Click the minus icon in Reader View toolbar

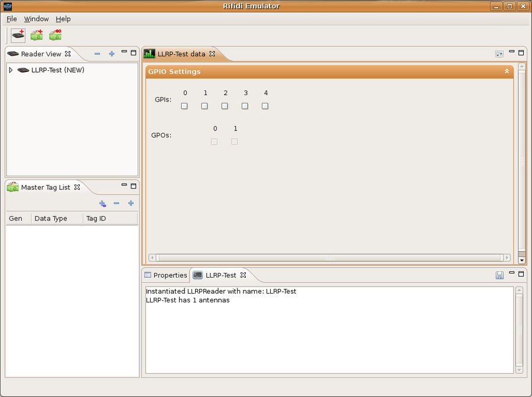97,53
